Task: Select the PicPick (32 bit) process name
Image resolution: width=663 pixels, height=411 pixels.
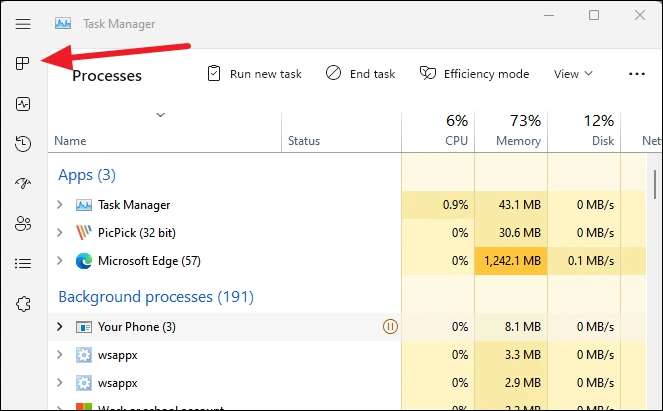Action: coord(137,233)
